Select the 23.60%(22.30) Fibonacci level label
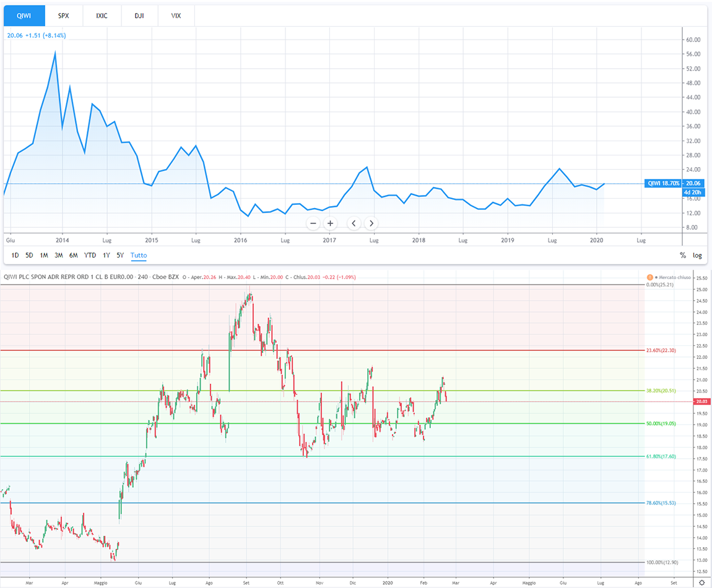The image size is (712, 588). [x=661, y=350]
